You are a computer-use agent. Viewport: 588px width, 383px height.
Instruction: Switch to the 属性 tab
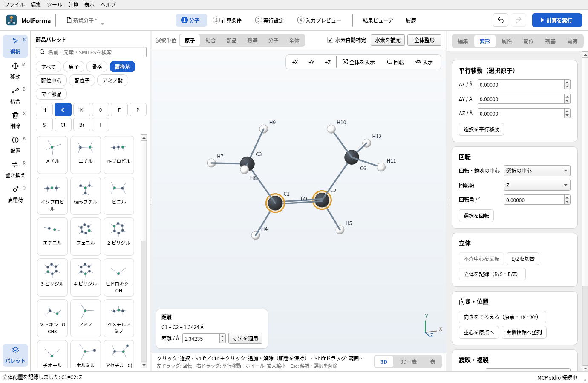tap(507, 41)
